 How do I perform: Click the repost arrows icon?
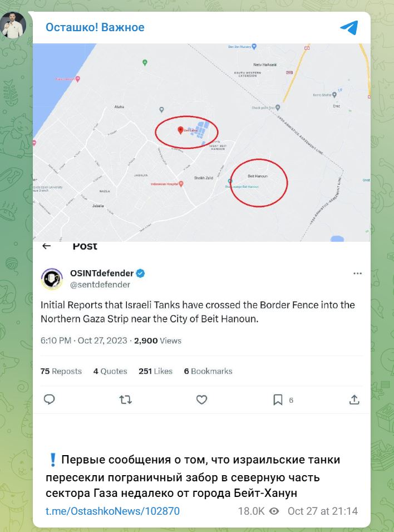pyautogui.click(x=125, y=399)
